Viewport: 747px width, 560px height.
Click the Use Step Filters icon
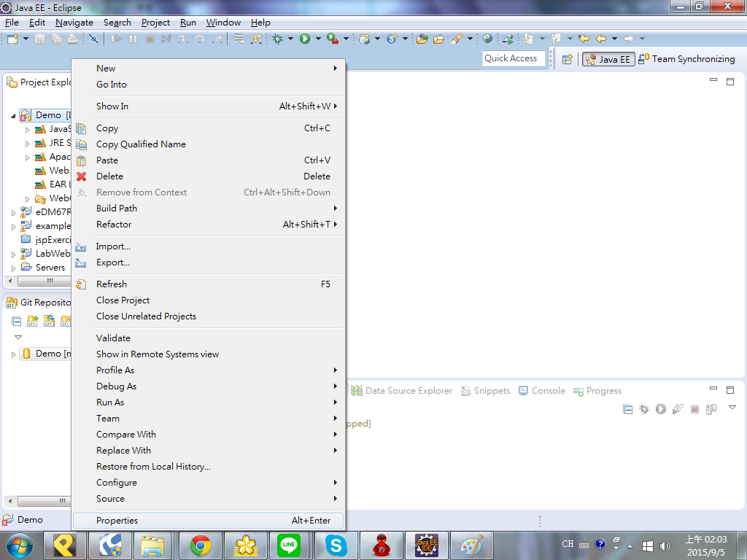coord(256,39)
